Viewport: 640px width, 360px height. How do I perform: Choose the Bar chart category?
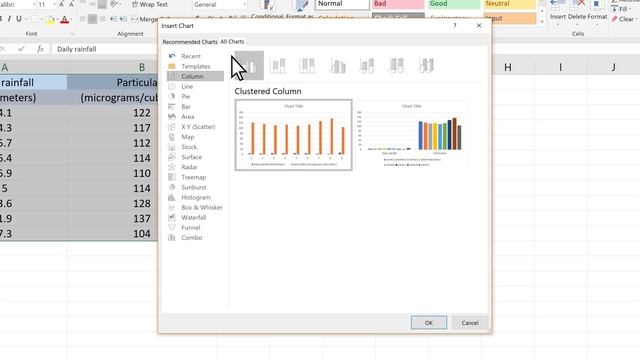tap(195, 107)
